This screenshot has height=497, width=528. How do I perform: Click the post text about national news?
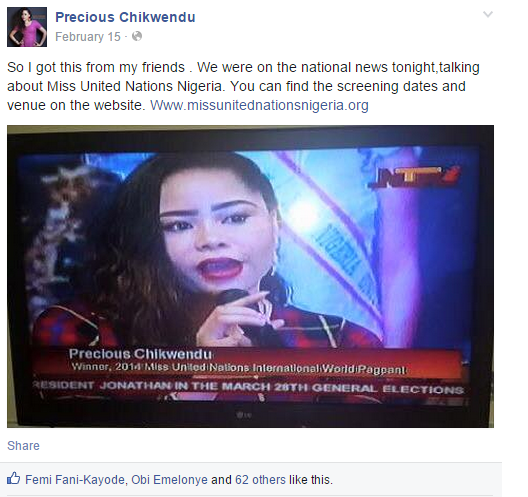tap(243, 86)
